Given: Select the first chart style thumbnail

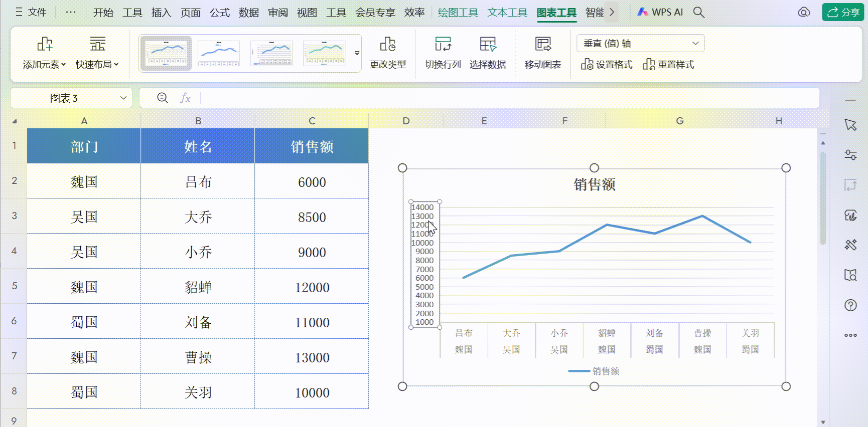Looking at the screenshot, I should (166, 53).
